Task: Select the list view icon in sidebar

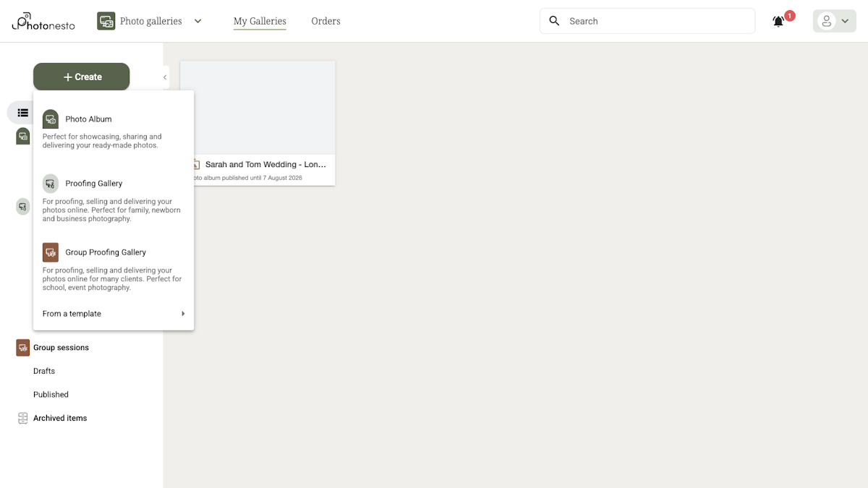Action: click(x=23, y=113)
